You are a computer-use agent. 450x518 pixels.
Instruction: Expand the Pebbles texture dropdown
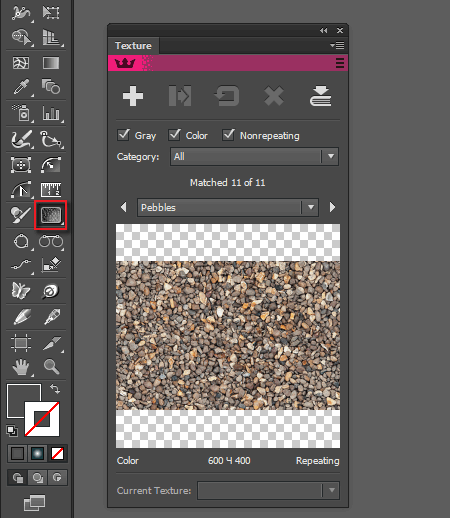pyautogui.click(x=228, y=207)
